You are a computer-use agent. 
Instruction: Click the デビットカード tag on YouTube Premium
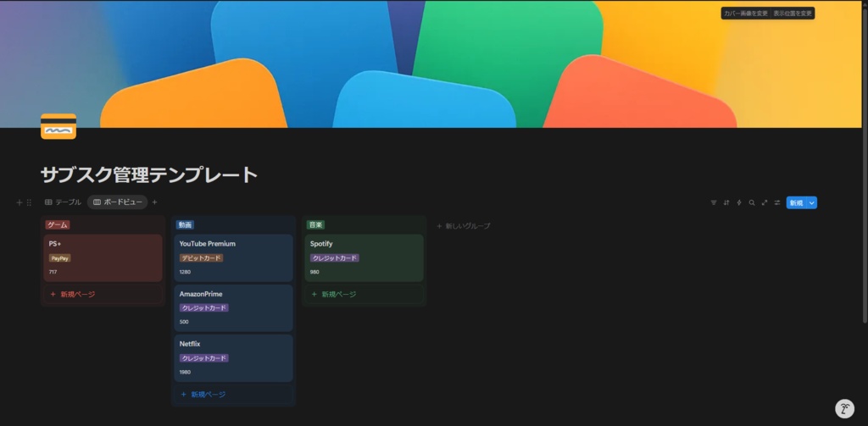pyautogui.click(x=202, y=257)
